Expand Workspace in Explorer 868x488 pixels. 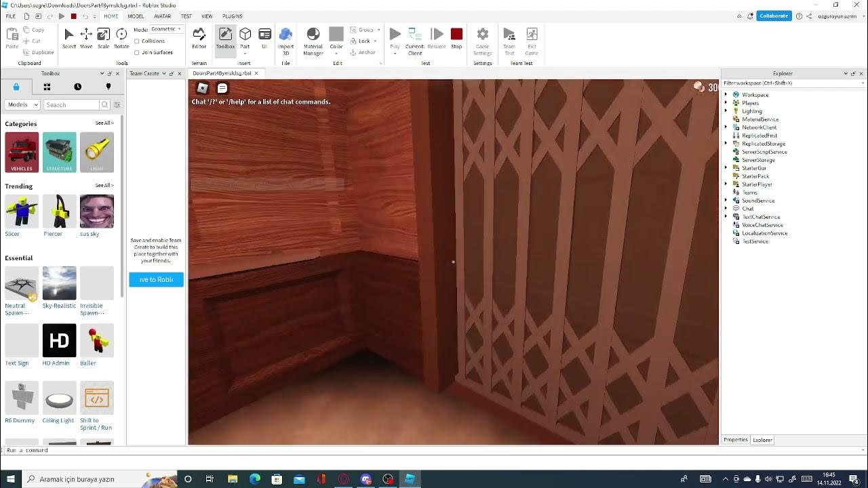pyautogui.click(x=726, y=95)
